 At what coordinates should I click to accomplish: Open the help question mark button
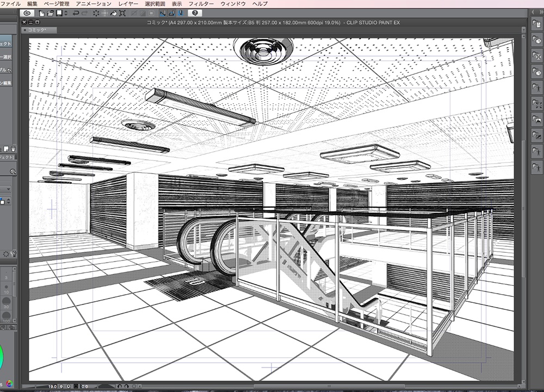pyautogui.click(x=194, y=13)
